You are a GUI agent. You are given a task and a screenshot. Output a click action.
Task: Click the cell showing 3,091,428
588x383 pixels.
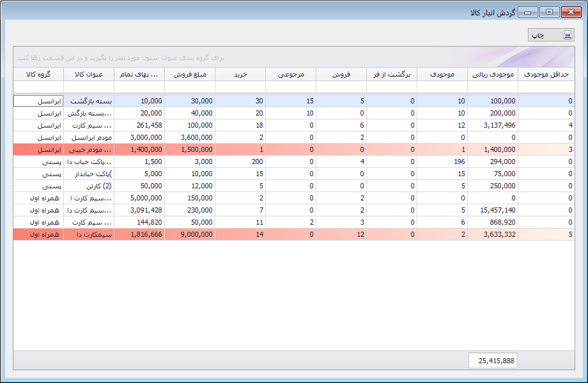(139, 211)
